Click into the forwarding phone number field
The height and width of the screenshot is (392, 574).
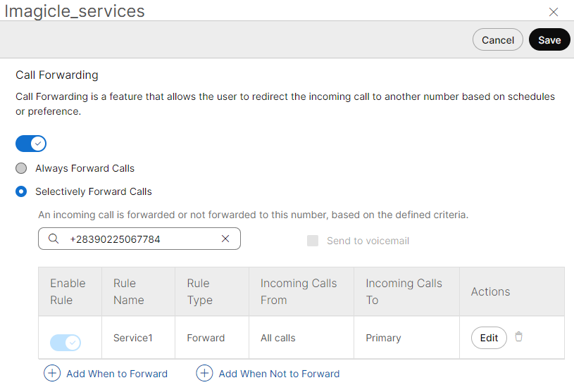pyautogui.click(x=141, y=239)
